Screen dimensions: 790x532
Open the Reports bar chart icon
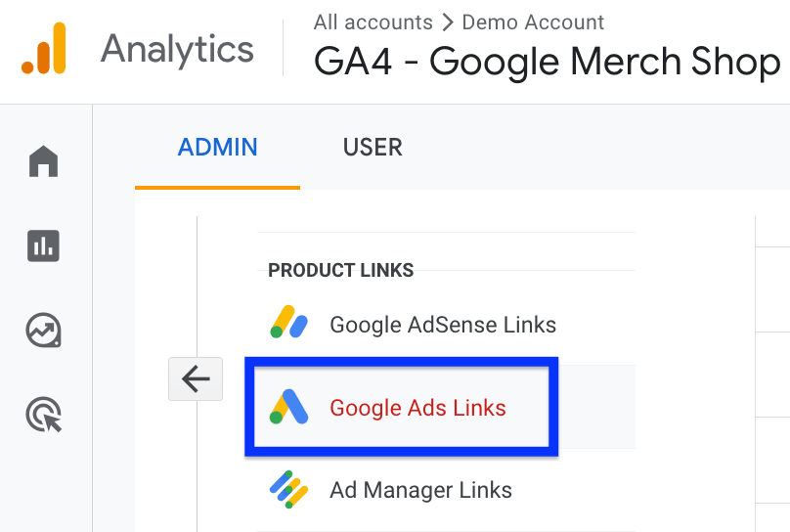pos(44,245)
